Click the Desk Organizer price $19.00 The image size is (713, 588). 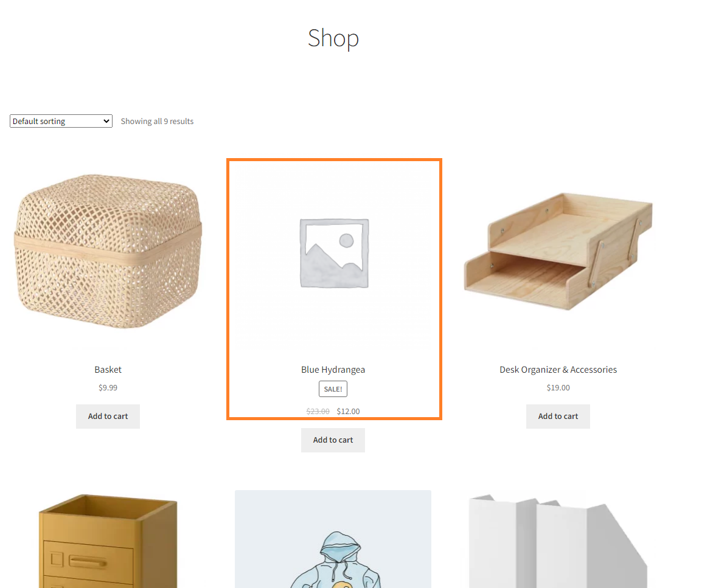click(x=558, y=387)
